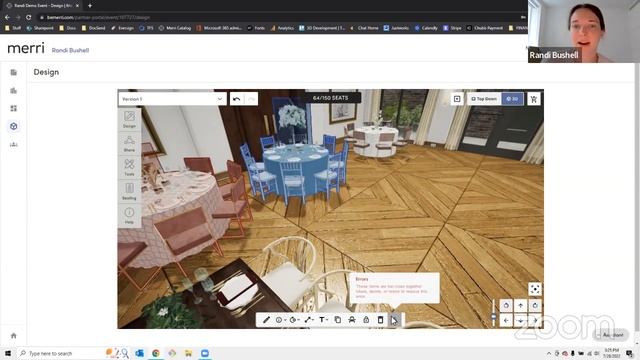The width and height of the screenshot is (640, 360).
Task: Open the Windows Start menu
Action: click(8, 353)
